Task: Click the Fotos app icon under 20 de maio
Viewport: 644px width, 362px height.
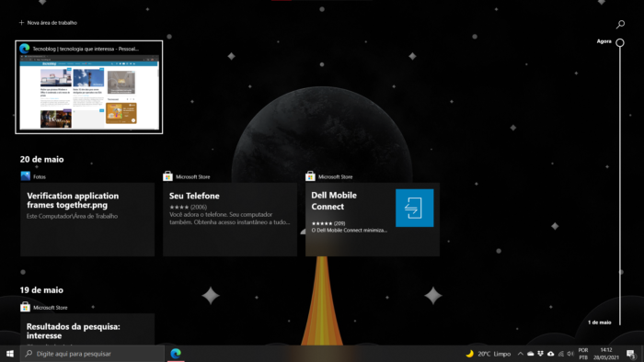Action: [26, 176]
